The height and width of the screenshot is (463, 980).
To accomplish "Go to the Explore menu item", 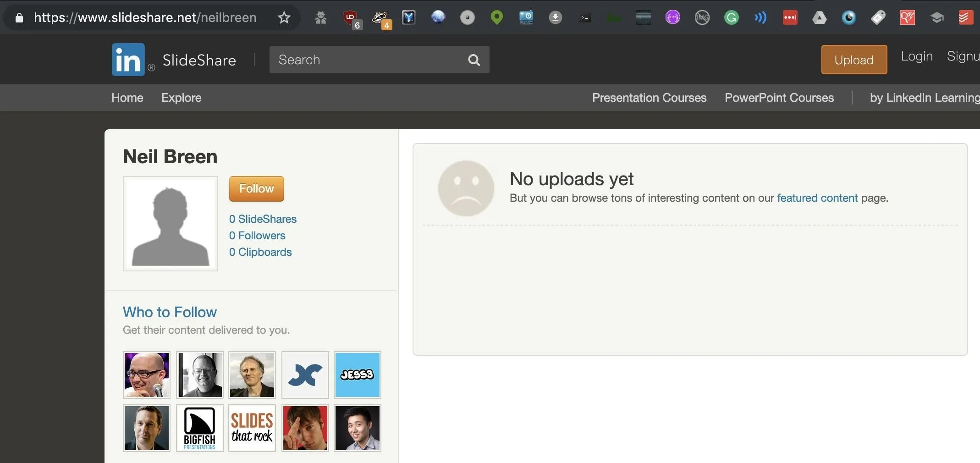I will 181,98.
